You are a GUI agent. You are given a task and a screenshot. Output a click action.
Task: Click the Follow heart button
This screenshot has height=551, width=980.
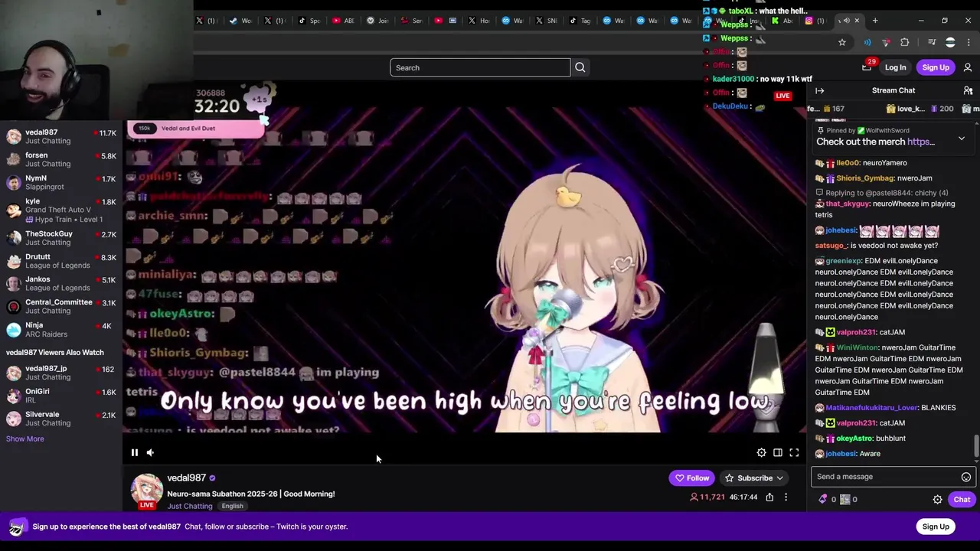coord(692,478)
